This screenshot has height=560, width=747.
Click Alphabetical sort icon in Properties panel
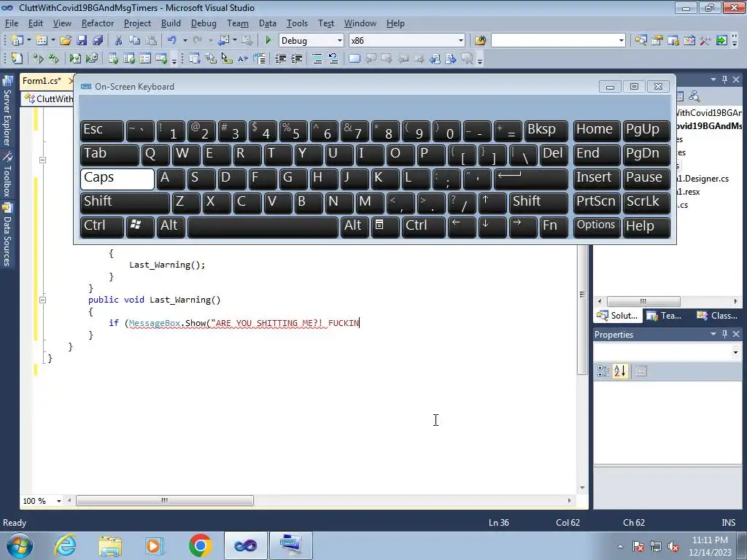(620, 371)
